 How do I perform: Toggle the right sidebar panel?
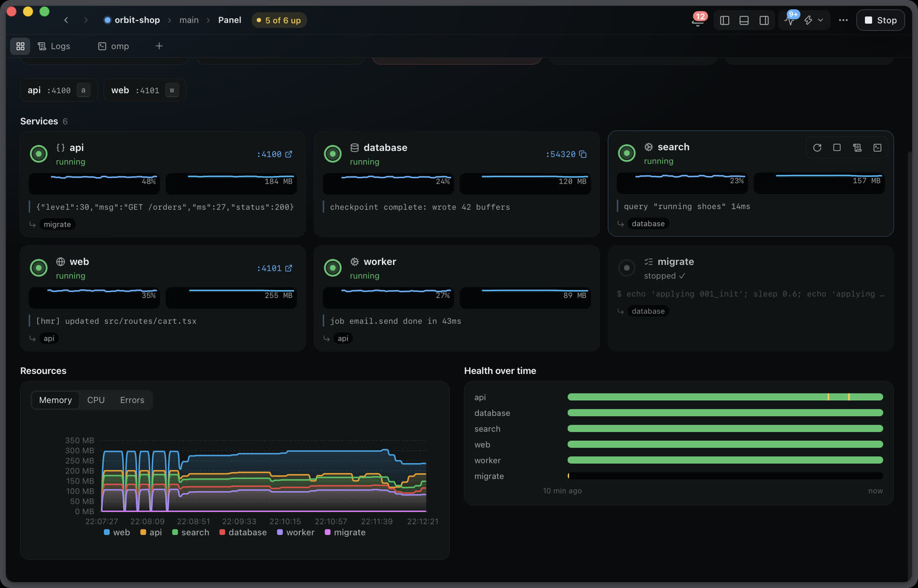[x=764, y=20]
